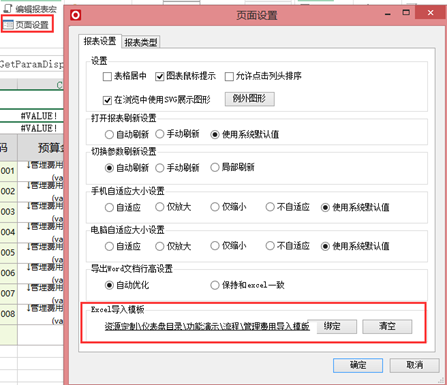Click the 页面设置 icon in left panel
This screenshot has height=385, width=447.
point(8,25)
